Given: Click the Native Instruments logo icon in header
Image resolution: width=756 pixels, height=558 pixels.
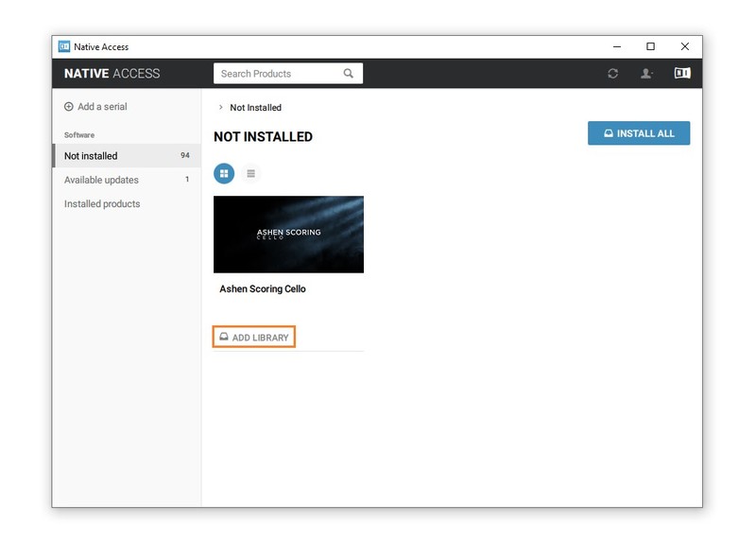Looking at the screenshot, I should point(682,73).
